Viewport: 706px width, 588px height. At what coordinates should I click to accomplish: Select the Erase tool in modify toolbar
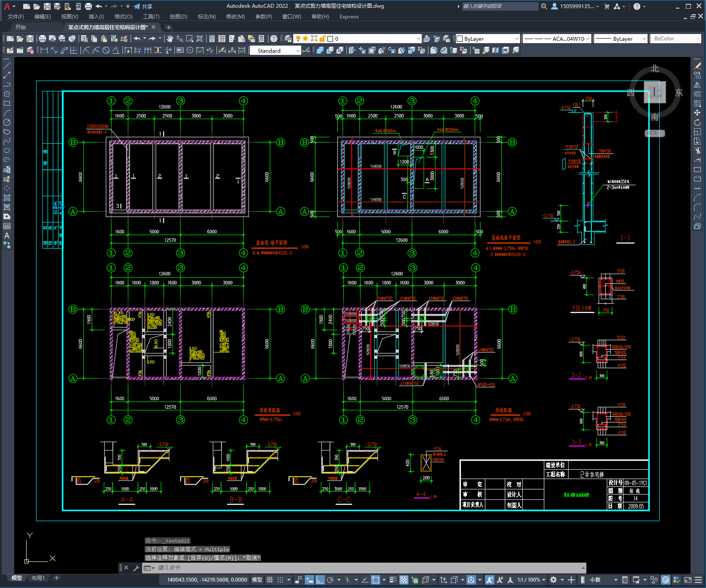tap(697, 66)
